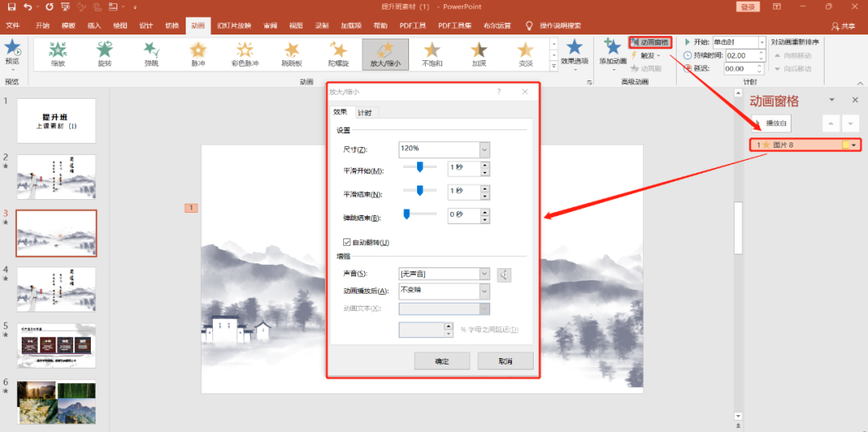Open the 尺寸 size dropdown

[485, 150]
